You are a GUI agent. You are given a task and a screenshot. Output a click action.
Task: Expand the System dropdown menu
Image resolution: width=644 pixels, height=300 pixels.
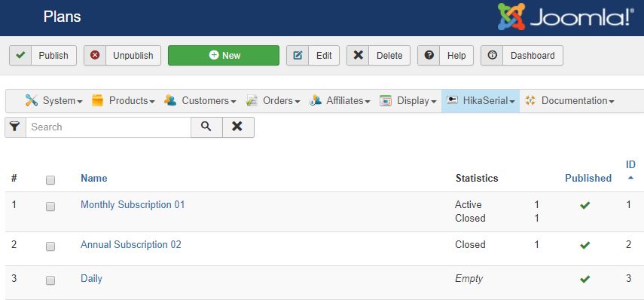53,101
